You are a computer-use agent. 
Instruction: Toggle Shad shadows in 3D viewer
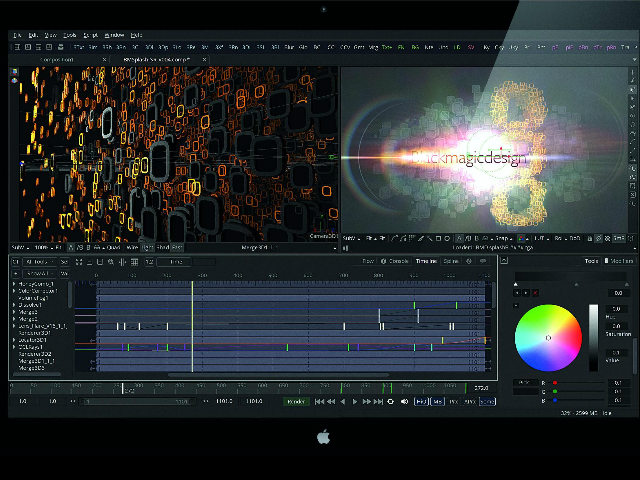162,247
